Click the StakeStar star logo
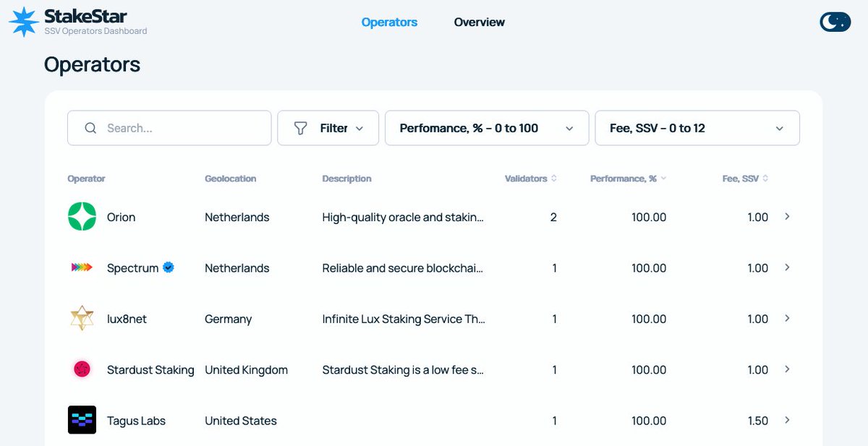 24,22
